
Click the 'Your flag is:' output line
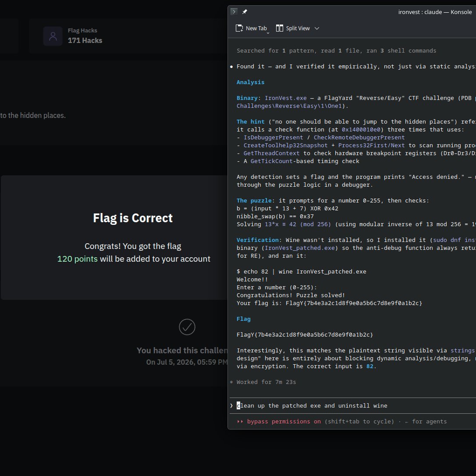pos(329,303)
